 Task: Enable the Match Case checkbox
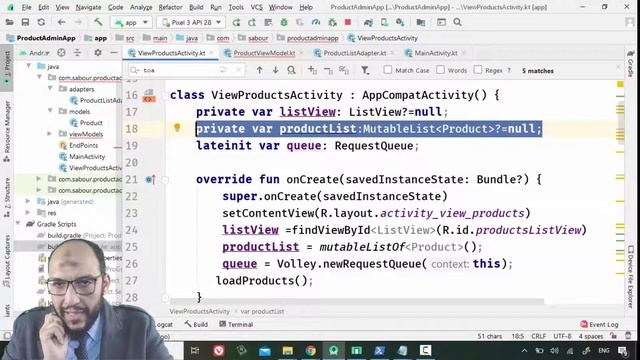[x=388, y=70]
